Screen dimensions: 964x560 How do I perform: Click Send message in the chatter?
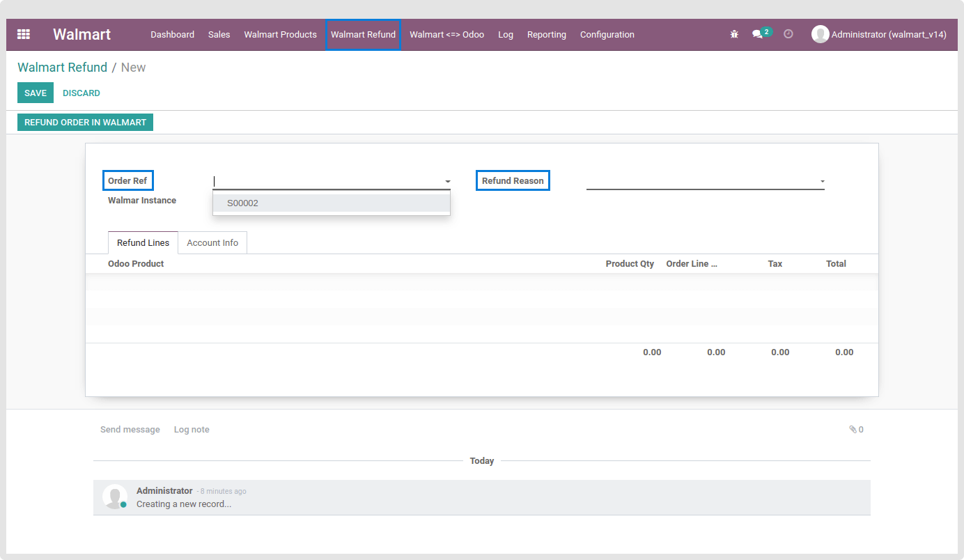point(130,430)
